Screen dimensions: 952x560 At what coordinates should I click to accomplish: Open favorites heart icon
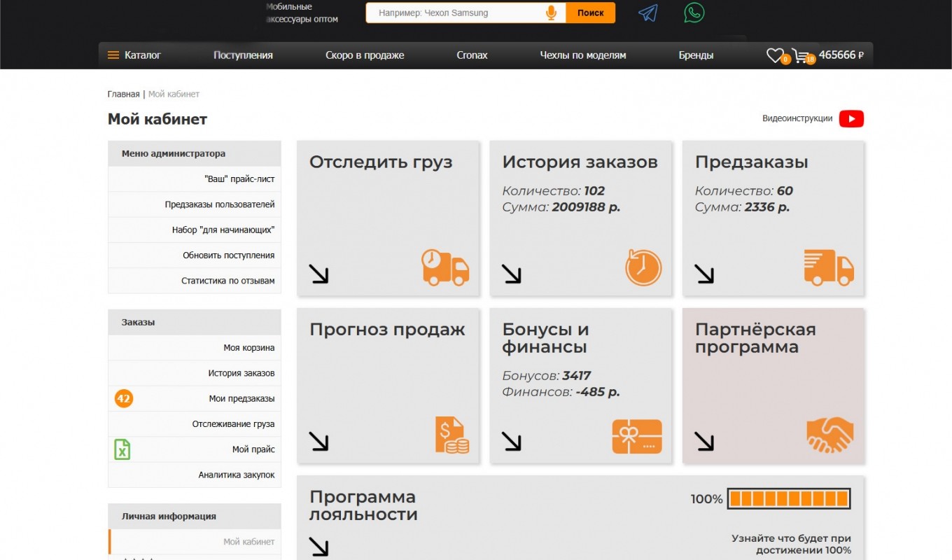point(774,55)
